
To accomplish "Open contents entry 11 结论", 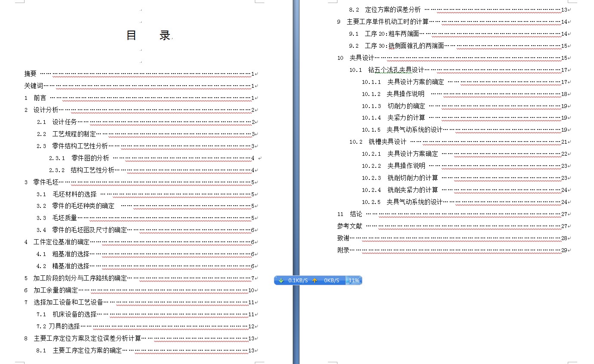I will tap(452, 214).
